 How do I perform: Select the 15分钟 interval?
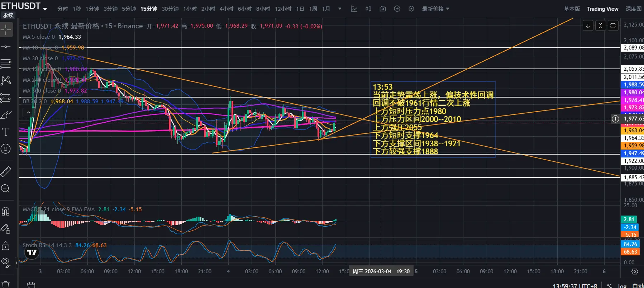[x=149, y=9]
